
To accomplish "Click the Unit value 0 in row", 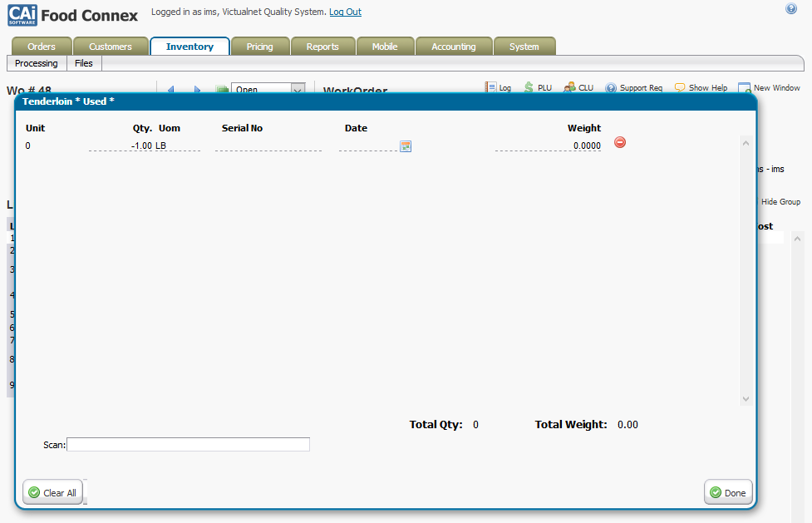I will point(28,146).
